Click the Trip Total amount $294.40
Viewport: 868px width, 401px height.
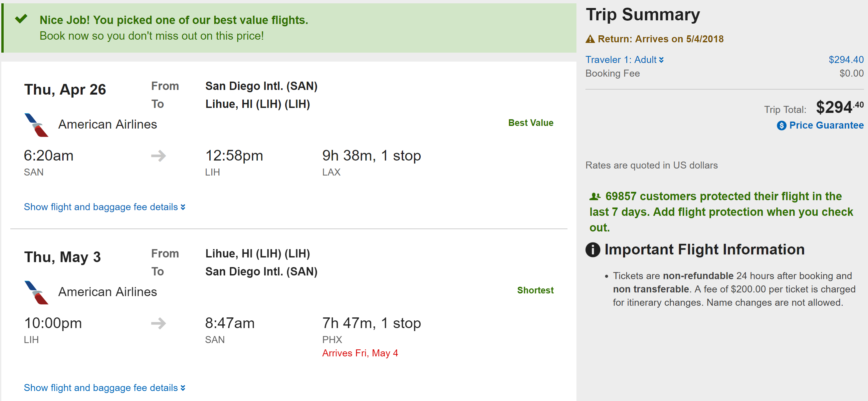coord(839,108)
